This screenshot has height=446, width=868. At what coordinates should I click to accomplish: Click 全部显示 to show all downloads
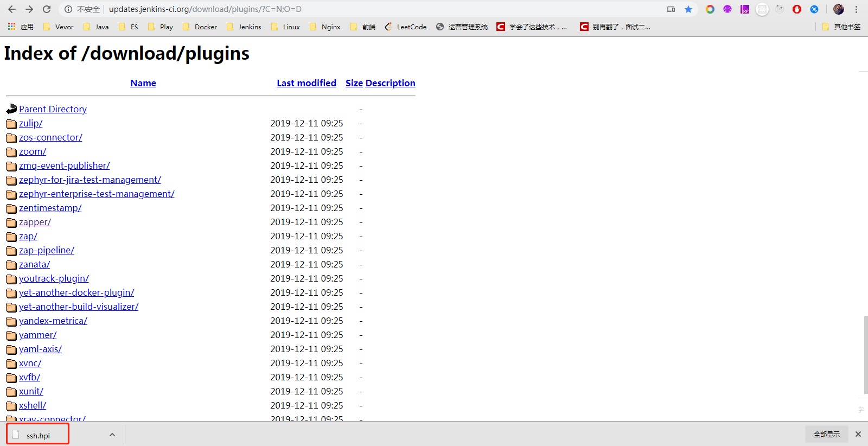click(x=827, y=434)
